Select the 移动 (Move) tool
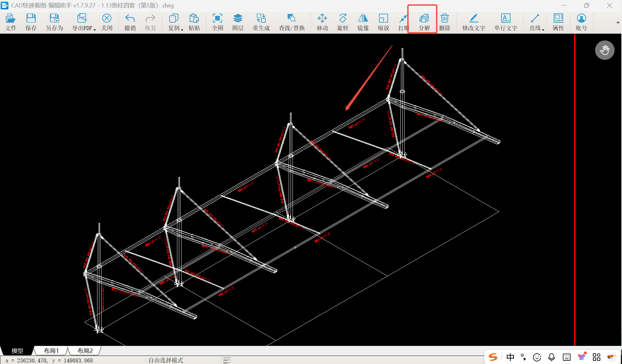 (x=322, y=19)
